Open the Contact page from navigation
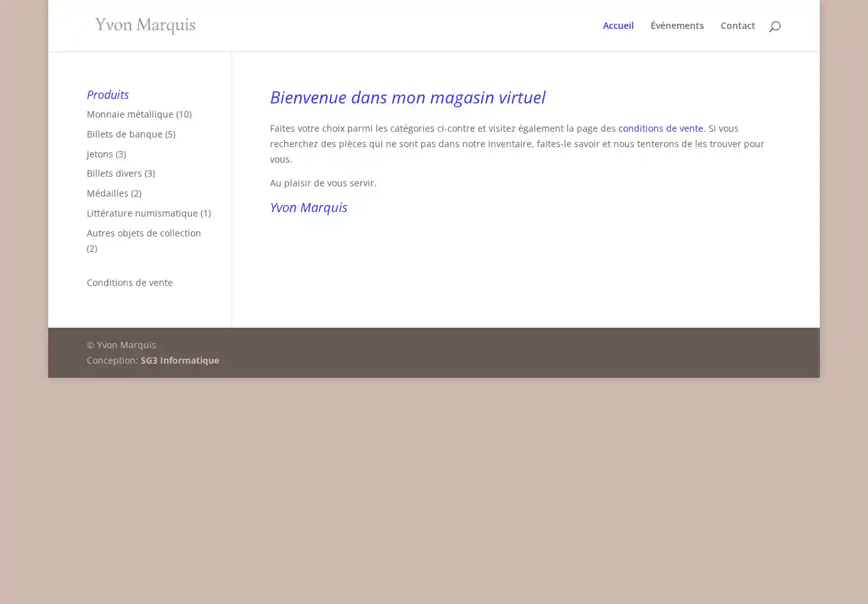The image size is (868, 604). coord(737,26)
